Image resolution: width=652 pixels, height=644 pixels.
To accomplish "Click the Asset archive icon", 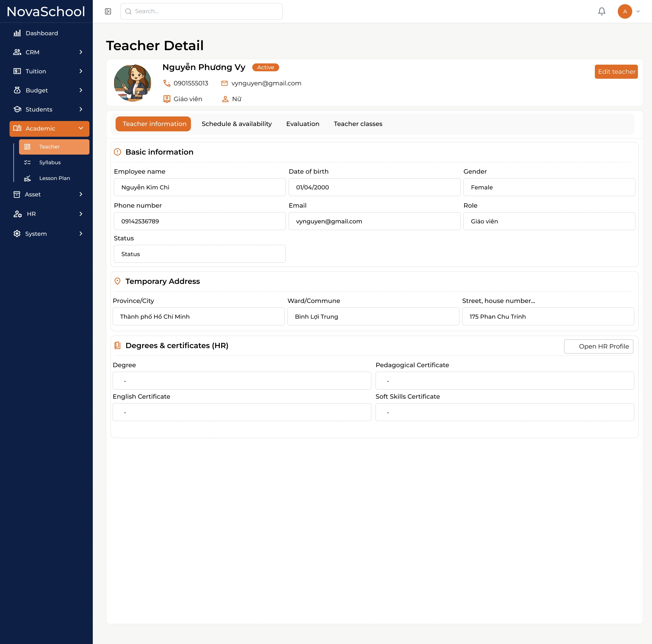I will click(x=17, y=194).
